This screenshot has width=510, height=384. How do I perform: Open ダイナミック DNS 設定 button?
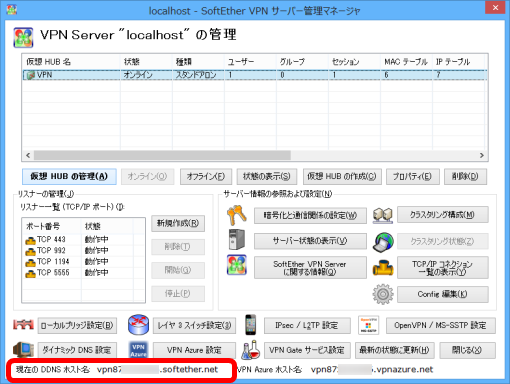[77, 350]
